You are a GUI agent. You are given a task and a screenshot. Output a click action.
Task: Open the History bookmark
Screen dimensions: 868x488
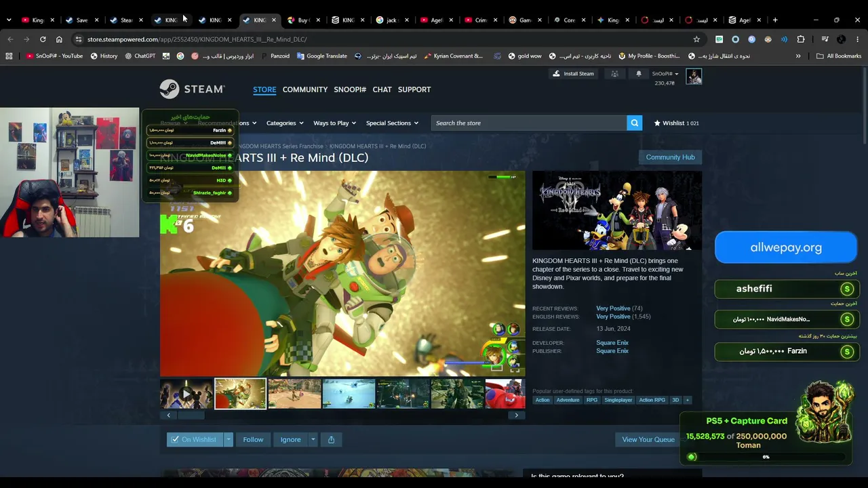[104, 56]
